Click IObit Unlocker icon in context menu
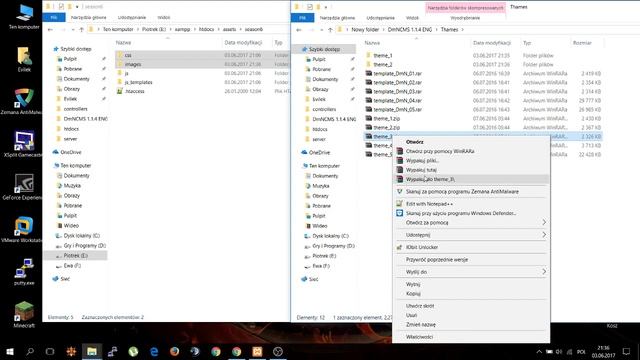640x360 pixels. coord(400,247)
